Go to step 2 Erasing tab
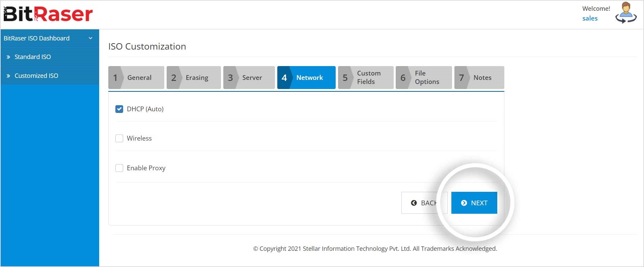Image resolution: width=644 pixels, height=267 pixels. pyautogui.click(x=194, y=78)
